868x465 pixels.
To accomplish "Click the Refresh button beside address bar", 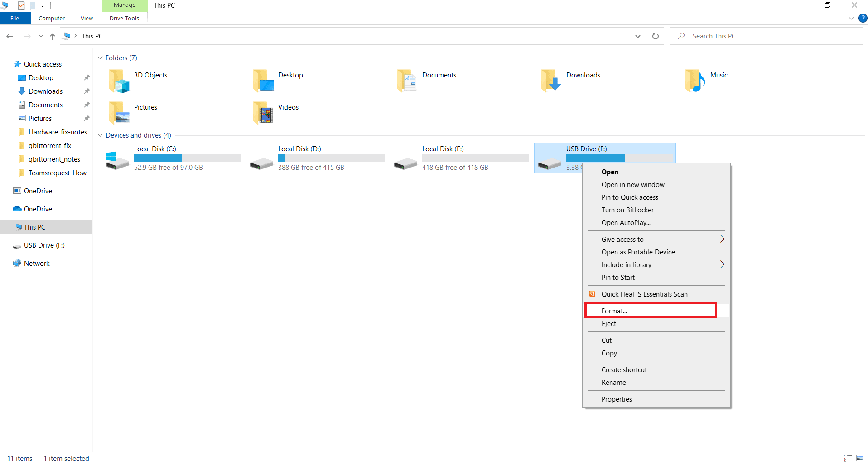I will point(655,36).
